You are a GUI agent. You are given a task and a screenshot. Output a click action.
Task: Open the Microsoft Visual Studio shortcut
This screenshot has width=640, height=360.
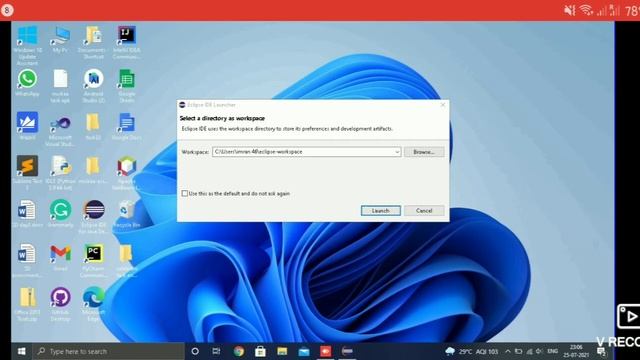click(60, 131)
